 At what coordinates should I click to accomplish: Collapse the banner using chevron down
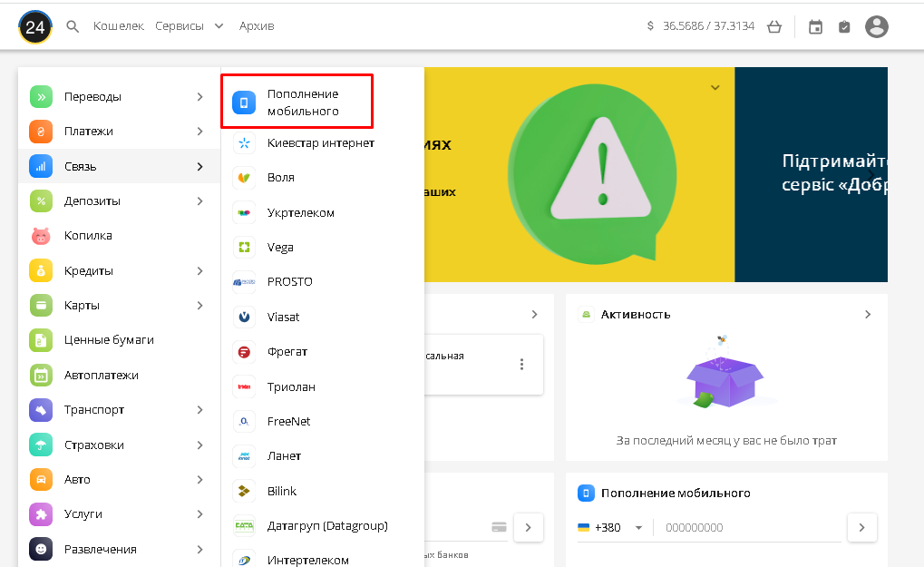(715, 88)
